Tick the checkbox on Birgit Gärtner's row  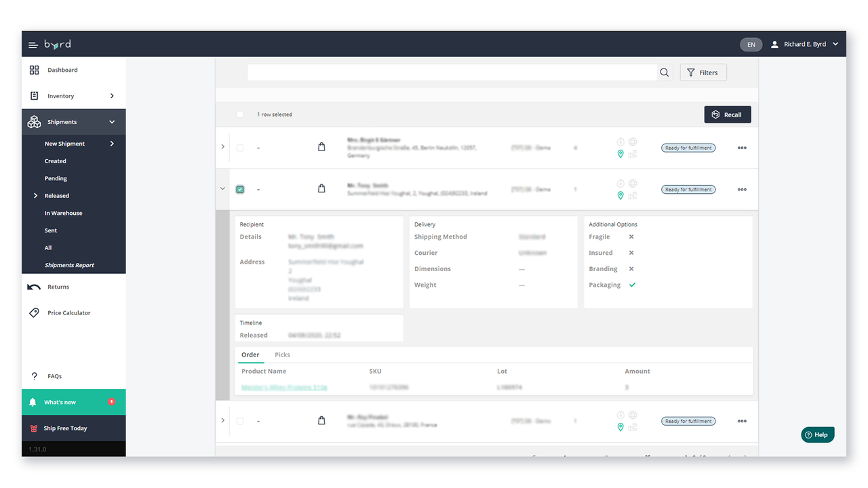(x=239, y=147)
